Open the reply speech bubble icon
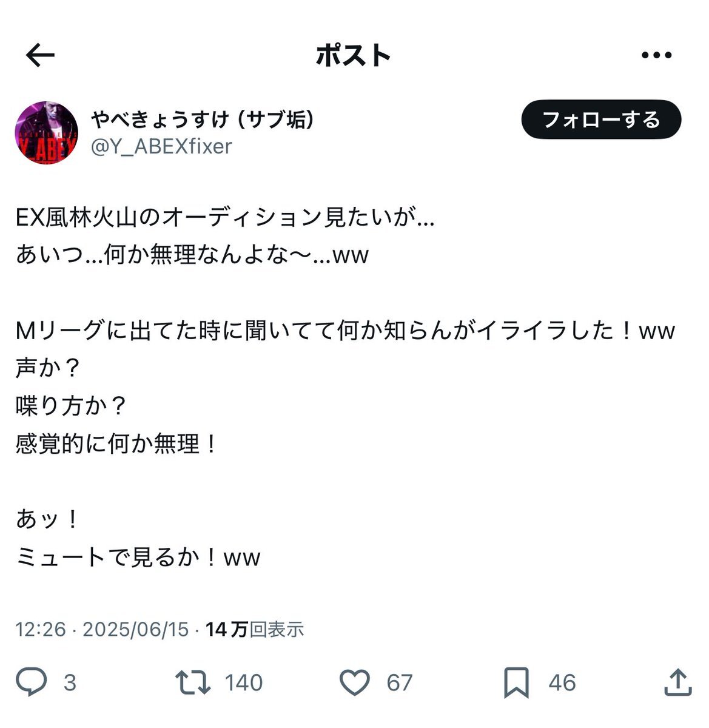709x728 pixels. (x=31, y=682)
